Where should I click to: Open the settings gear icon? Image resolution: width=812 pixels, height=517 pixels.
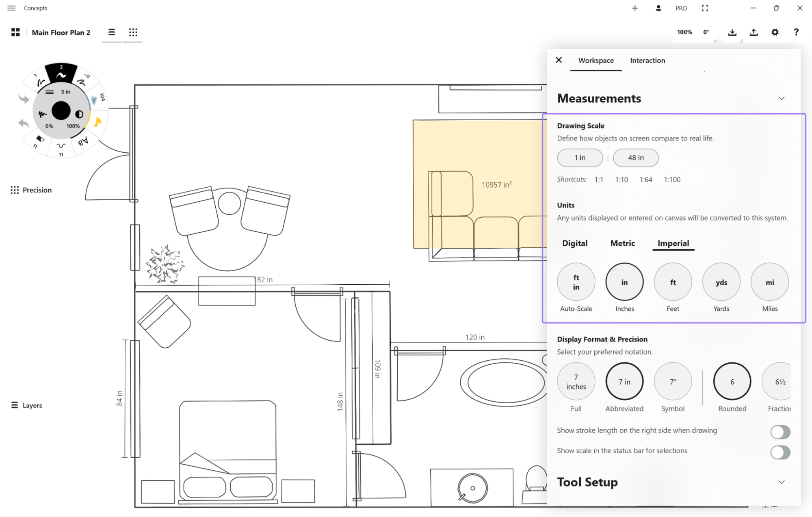pos(775,32)
